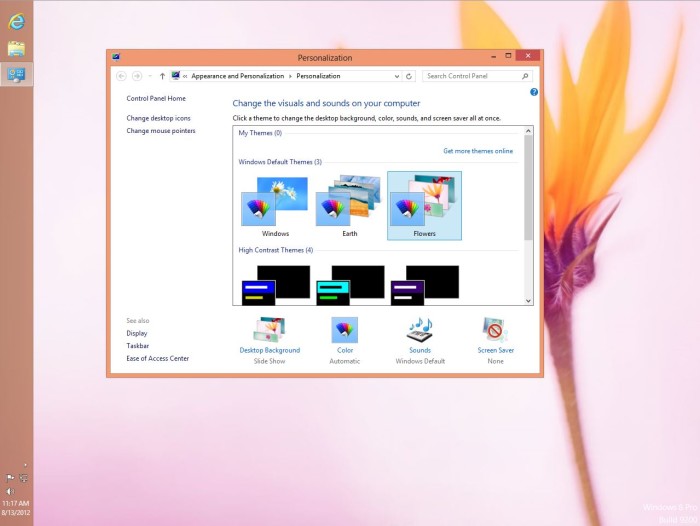Open the Color settings icon
700x526 pixels.
tap(344, 330)
